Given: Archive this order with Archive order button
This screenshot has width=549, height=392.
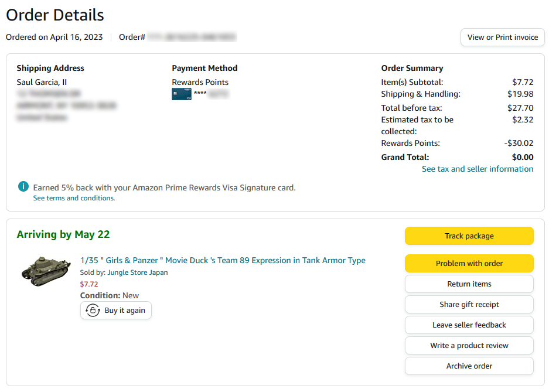Looking at the screenshot, I should [469, 366].
